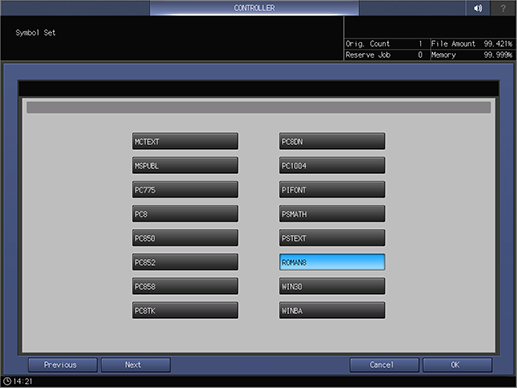Click the speaker volume icon
517x388 pixels.
pyautogui.click(x=478, y=8)
